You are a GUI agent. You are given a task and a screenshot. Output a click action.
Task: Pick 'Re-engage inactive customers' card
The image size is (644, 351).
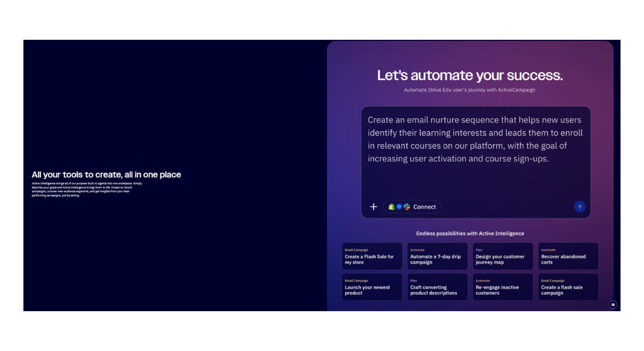coord(503,287)
